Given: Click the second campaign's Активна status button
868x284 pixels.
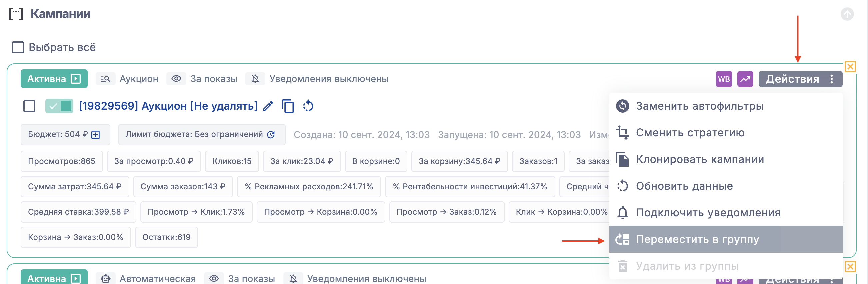Looking at the screenshot, I should (x=54, y=278).
